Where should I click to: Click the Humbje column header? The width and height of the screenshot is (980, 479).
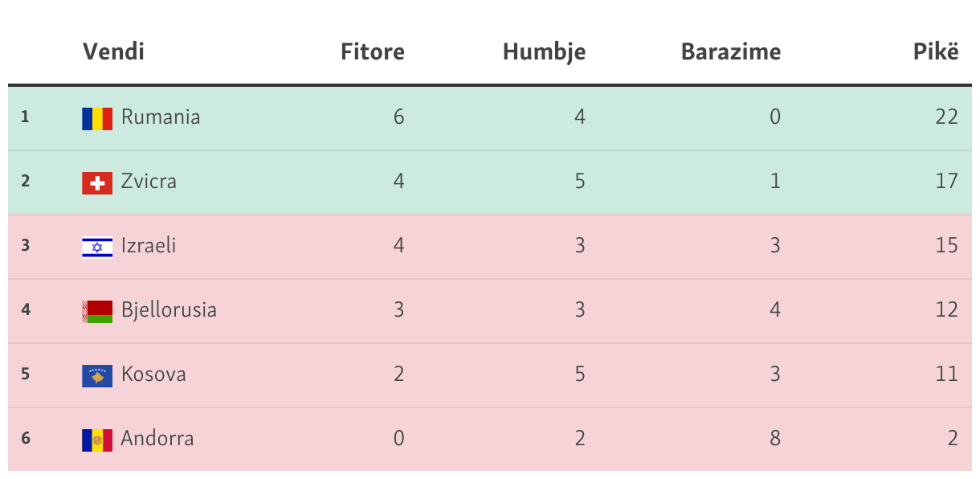[x=544, y=52]
